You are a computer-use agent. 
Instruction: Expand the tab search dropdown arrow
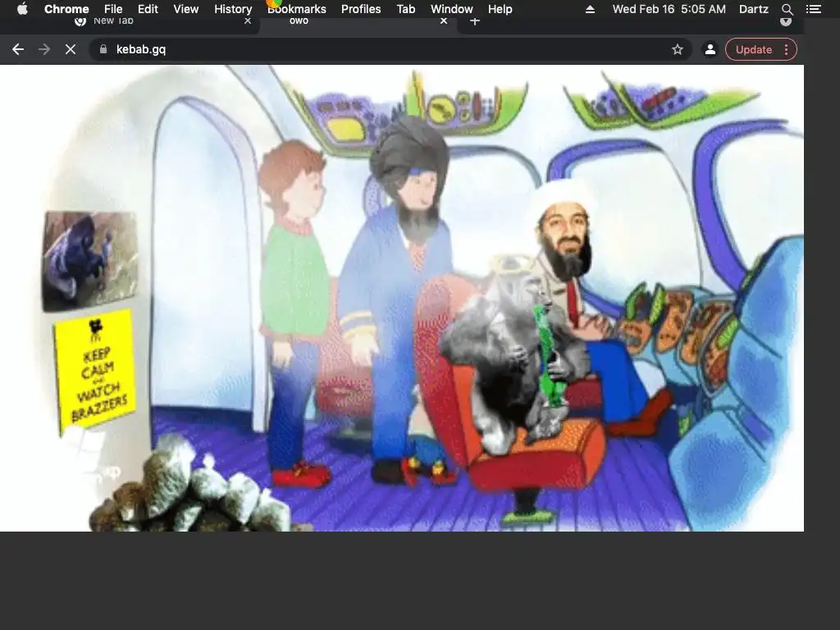(x=786, y=21)
